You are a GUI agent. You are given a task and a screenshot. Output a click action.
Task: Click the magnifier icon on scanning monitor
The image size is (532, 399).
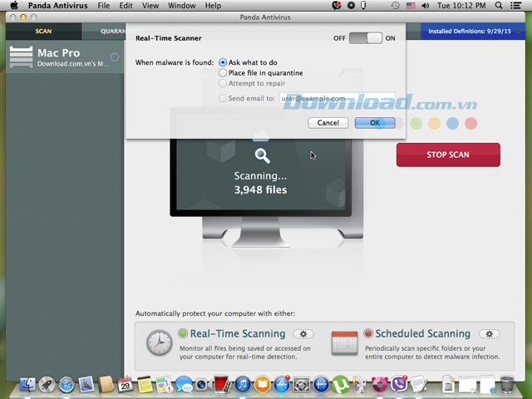pos(261,155)
